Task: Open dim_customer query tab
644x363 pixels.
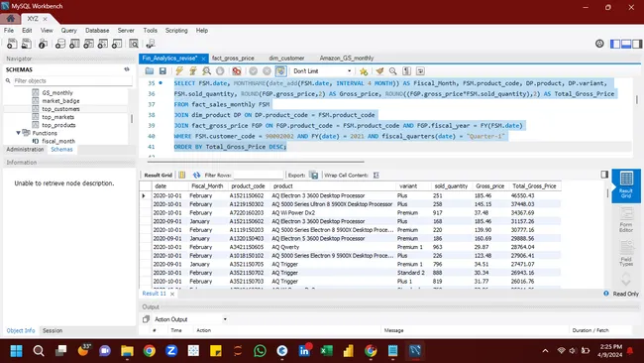Action: pyautogui.click(x=286, y=59)
